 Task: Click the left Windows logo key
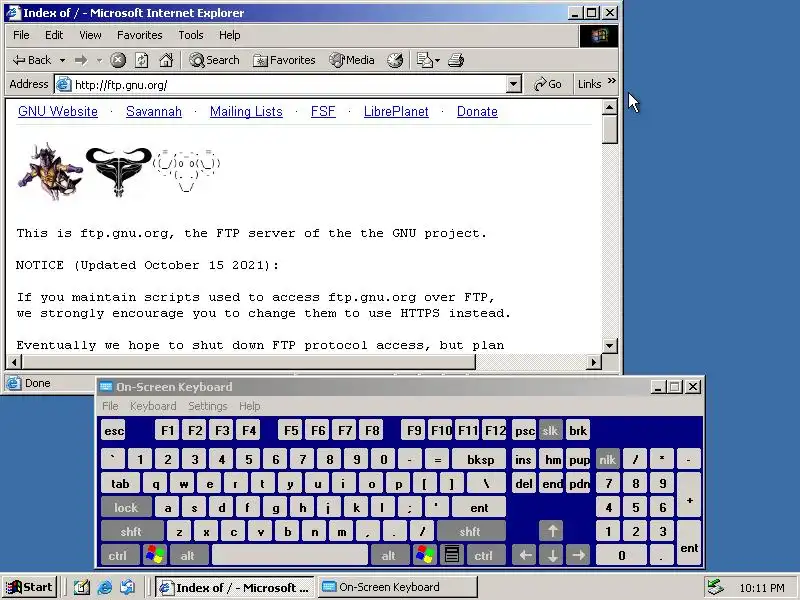(x=154, y=556)
